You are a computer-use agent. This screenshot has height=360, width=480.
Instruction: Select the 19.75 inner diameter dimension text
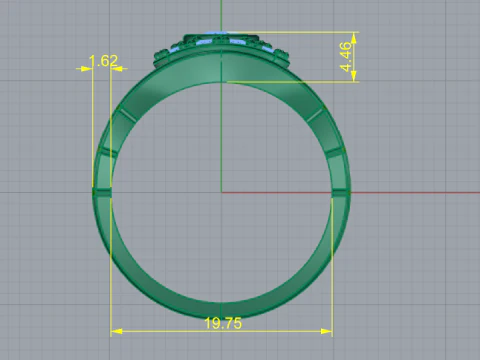223,323
